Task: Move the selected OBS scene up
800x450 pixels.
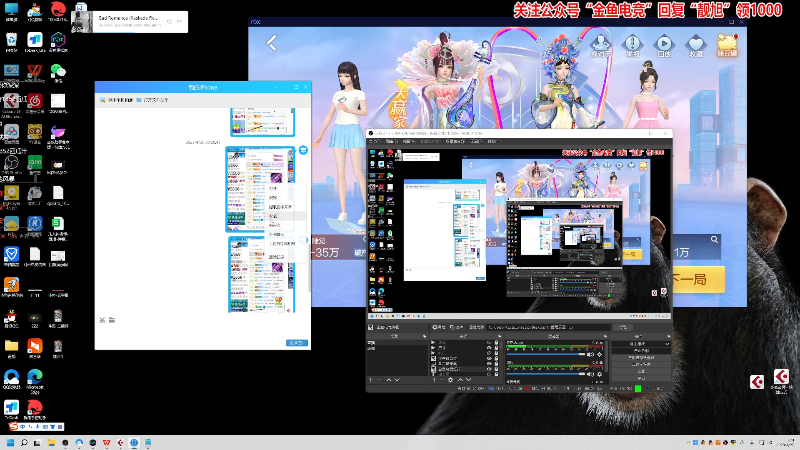Action: point(389,380)
